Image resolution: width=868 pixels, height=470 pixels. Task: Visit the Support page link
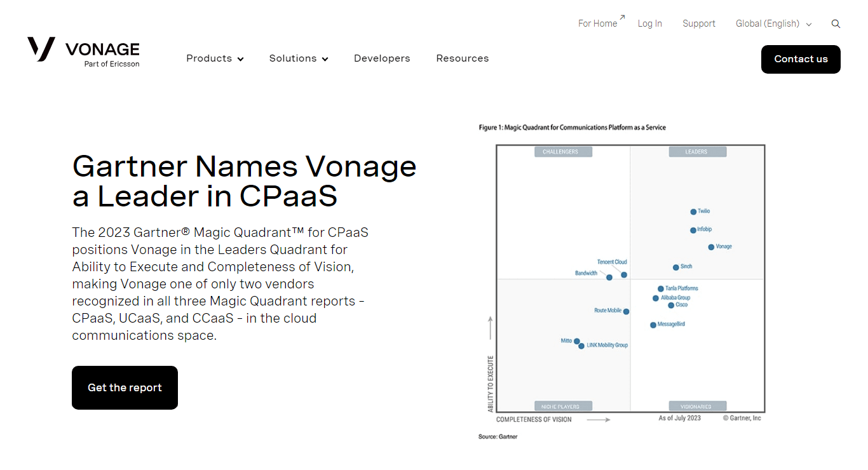pyautogui.click(x=698, y=23)
